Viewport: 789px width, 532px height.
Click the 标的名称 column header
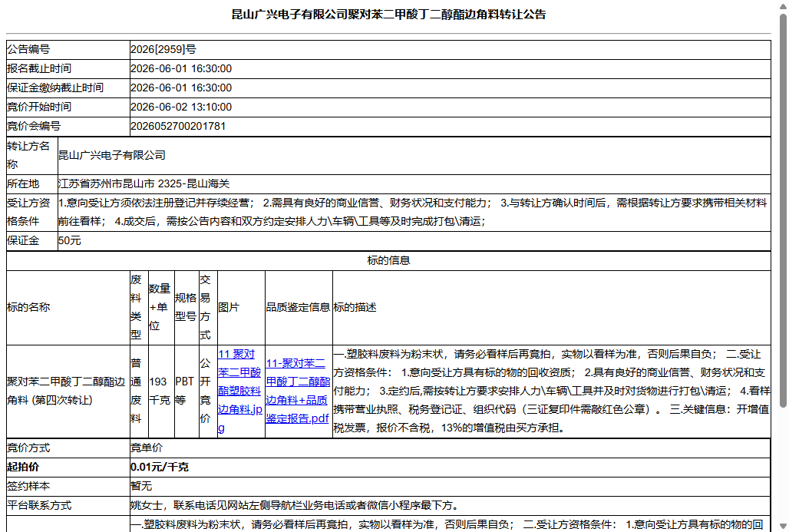28,308
